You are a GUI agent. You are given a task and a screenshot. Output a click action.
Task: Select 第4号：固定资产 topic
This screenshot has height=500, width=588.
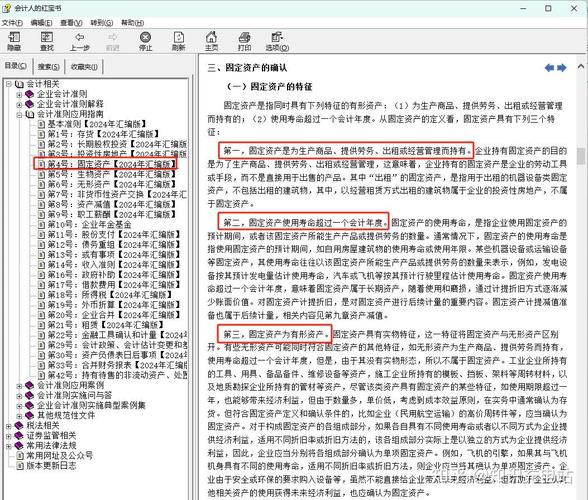click(x=111, y=164)
